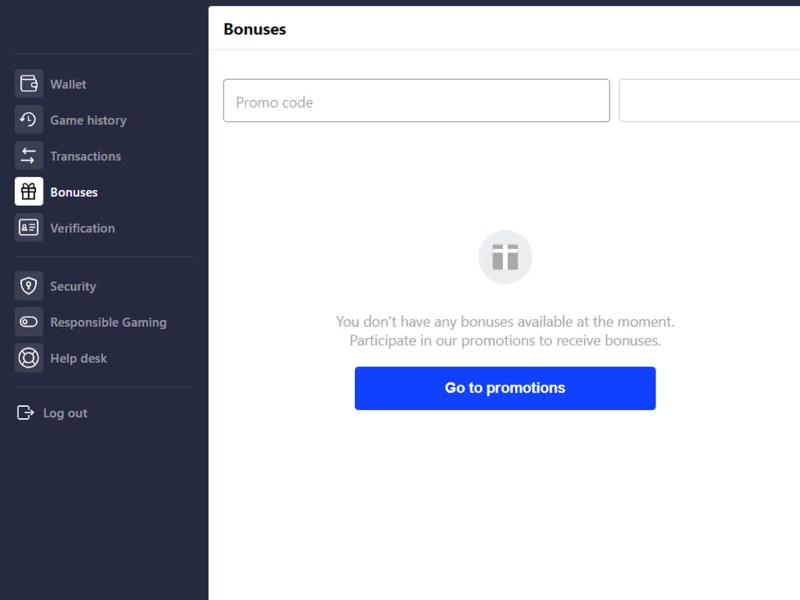Viewport: 800px width, 600px height.
Task: Click the Game history clock icon
Action: point(29,120)
